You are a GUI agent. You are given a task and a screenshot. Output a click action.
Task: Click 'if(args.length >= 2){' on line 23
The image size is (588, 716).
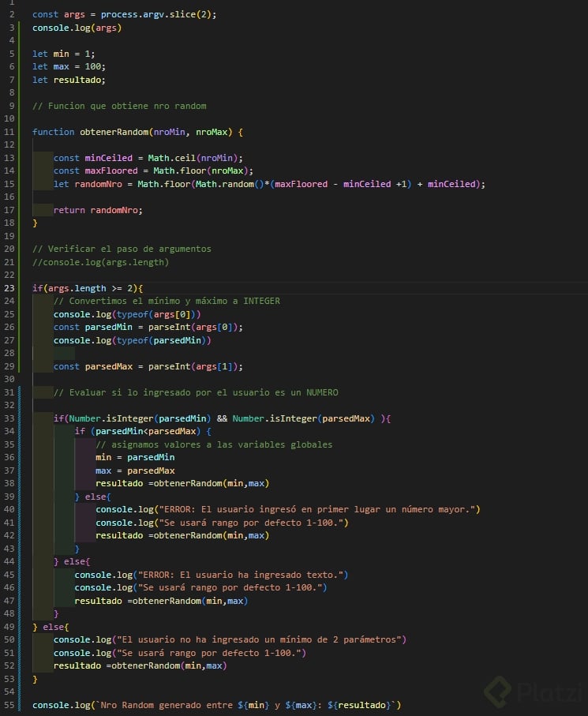(87, 288)
